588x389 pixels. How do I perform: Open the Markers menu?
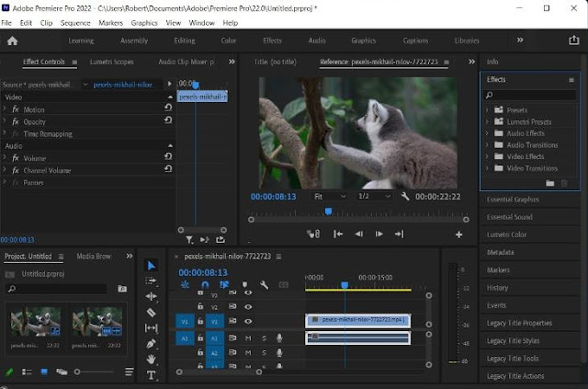[110, 23]
